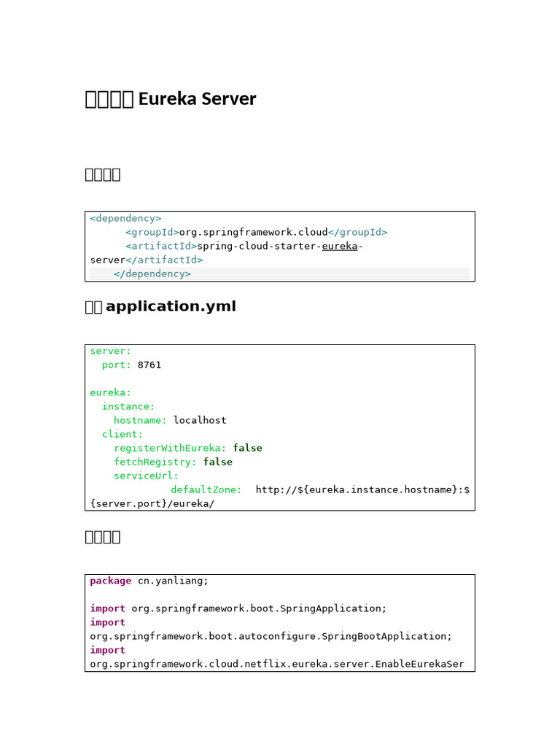This screenshot has width=560, height=747.
Task: Click the 'fetchRegistry: false' line
Action: pyautogui.click(x=174, y=462)
